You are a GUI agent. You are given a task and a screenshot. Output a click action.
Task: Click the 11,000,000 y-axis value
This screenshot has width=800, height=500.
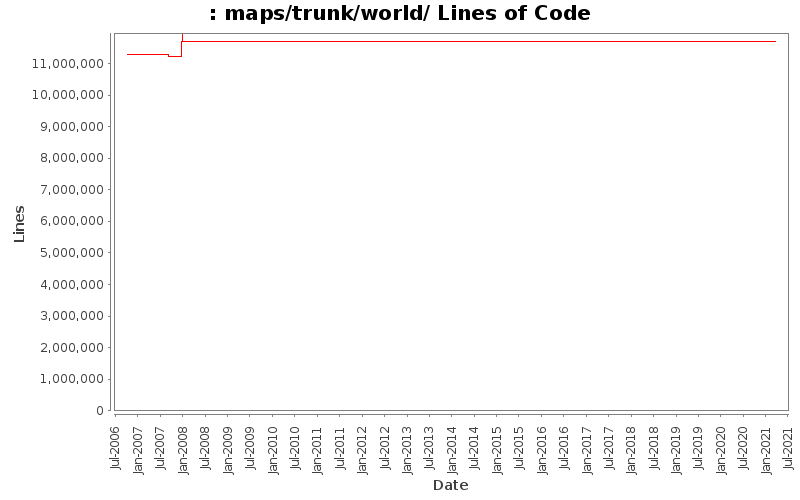(x=68, y=64)
